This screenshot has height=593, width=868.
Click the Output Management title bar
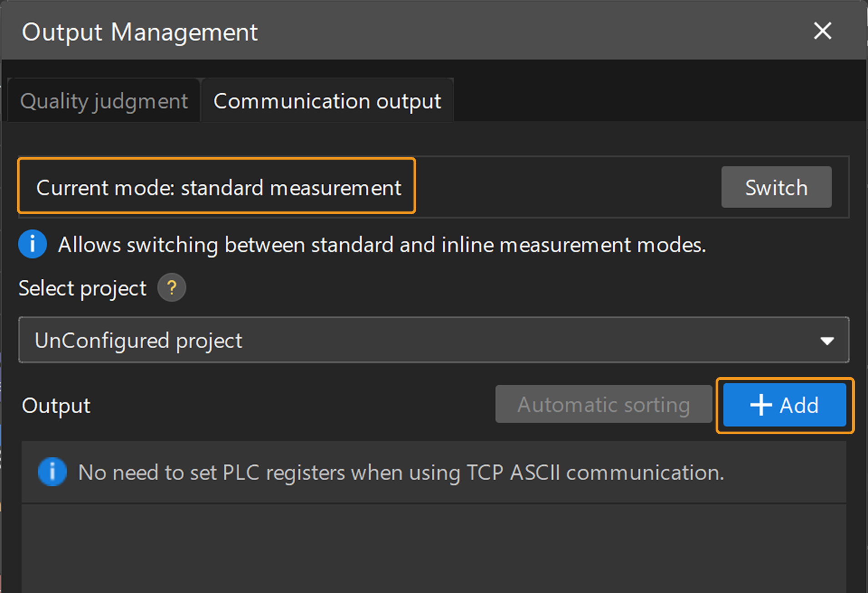tap(140, 32)
